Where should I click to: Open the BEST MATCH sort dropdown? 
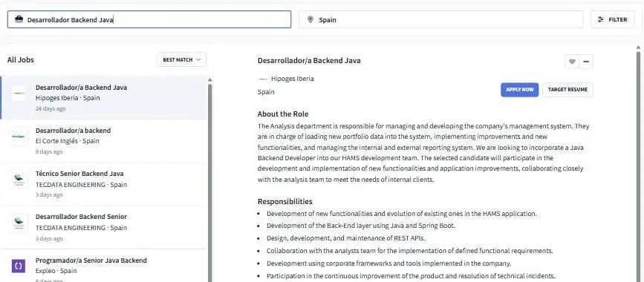(x=181, y=59)
